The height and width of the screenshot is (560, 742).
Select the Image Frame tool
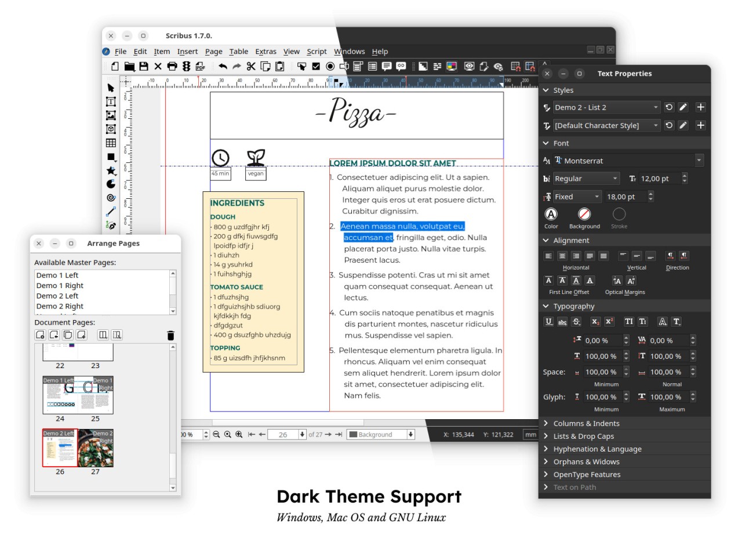111,115
